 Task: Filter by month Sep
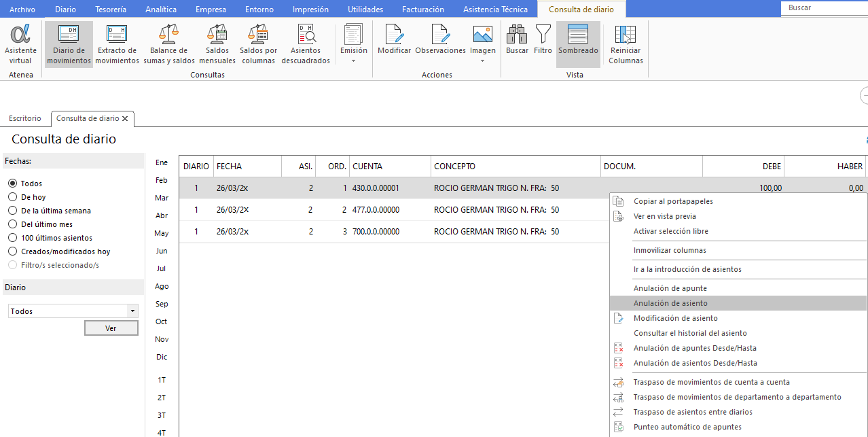pyautogui.click(x=162, y=304)
